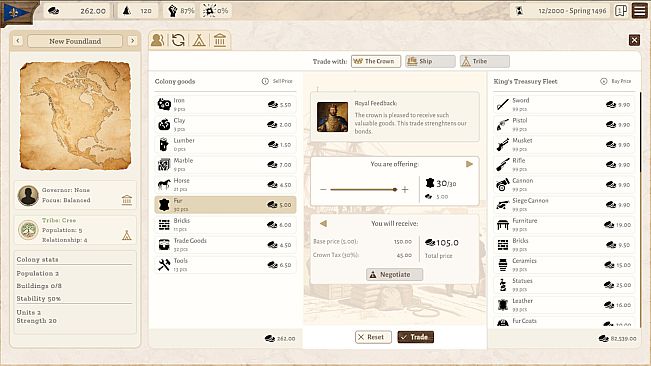Show Buy Price info icon
This screenshot has height=366, width=651.
click(x=604, y=81)
